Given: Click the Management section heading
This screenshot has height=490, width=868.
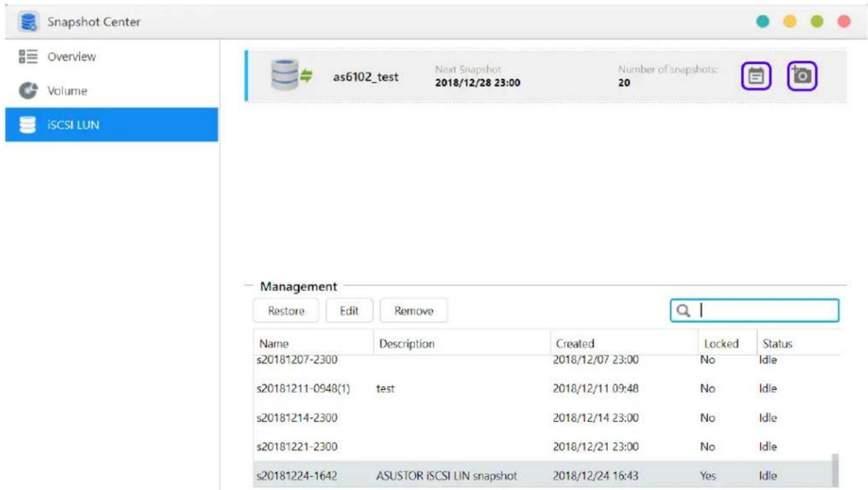Looking at the screenshot, I should (x=298, y=286).
